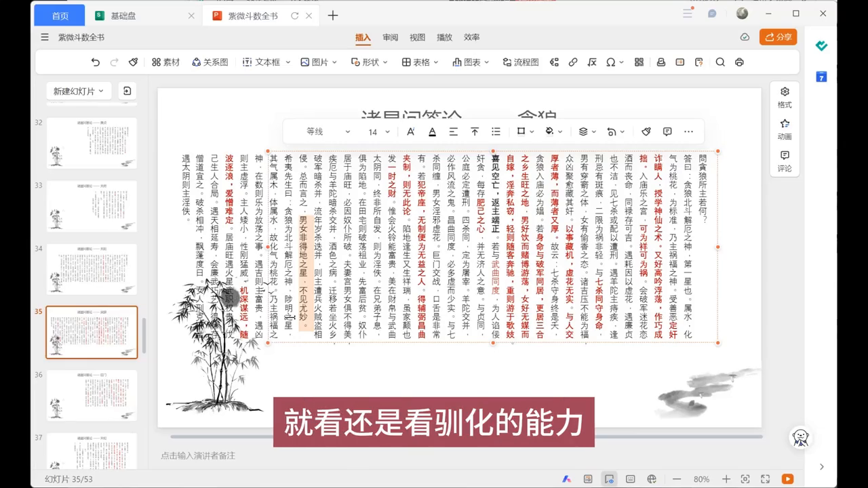Screen dimensions: 868x488
Task: Switch to the 审阅 ribbon tab
Action: tap(391, 37)
